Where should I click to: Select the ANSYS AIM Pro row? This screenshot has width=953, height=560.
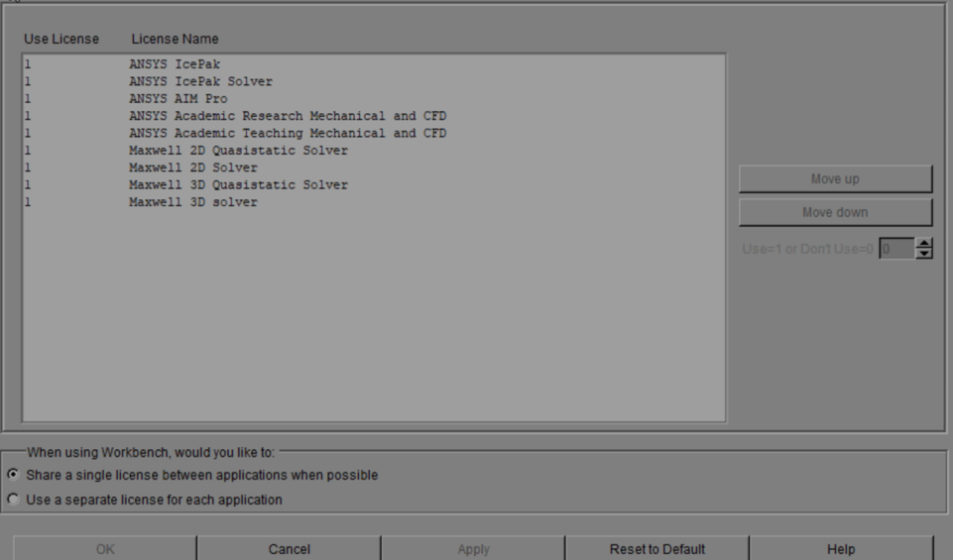point(374,98)
